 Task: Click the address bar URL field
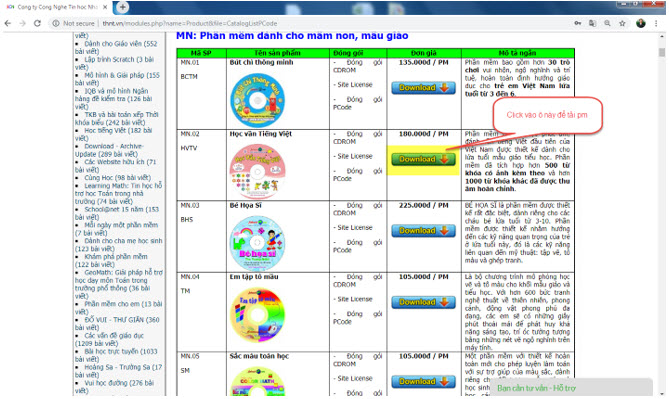click(x=316, y=23)
